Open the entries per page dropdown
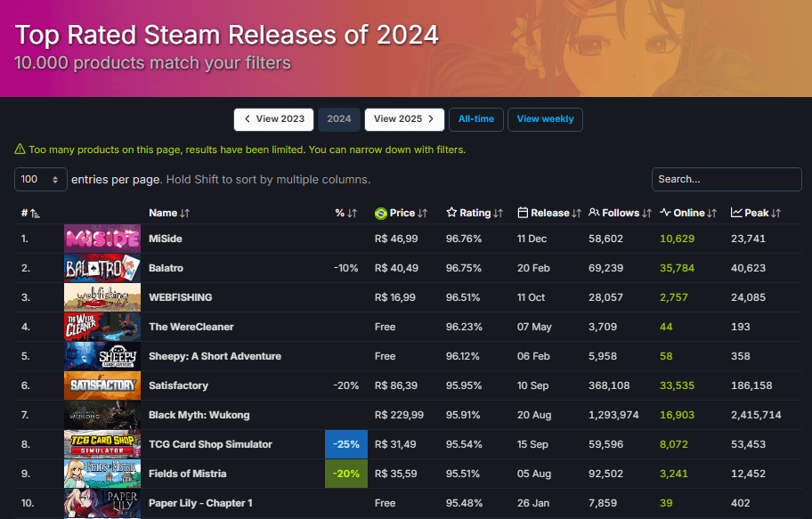The width and height of the screenshot is (812, 519). (x=40, y=179)
